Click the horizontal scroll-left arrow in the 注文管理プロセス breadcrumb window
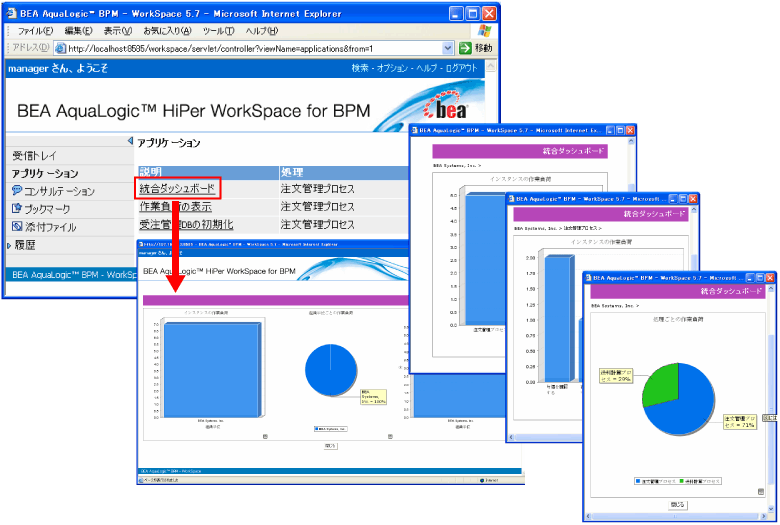This screenshot has height=525, width=780. pyautogui.click(x=511, y=438)
